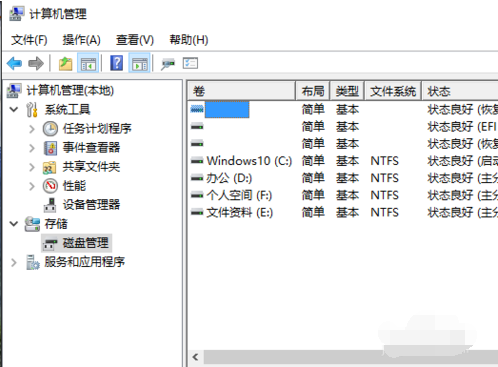
Task: Click the drive icon of Windows10 (C:)
Action: tap(197, 161)
